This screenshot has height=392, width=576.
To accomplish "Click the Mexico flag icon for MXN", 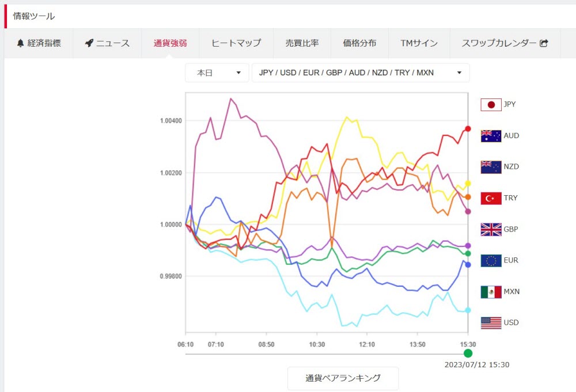I will pos(491,292).
